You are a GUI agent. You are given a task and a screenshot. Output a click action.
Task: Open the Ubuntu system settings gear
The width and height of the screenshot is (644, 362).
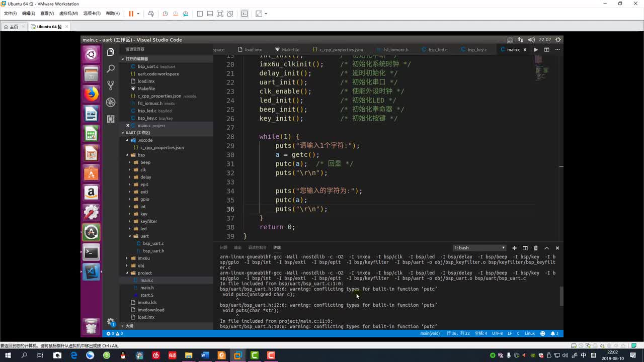[x=558, y=40]
